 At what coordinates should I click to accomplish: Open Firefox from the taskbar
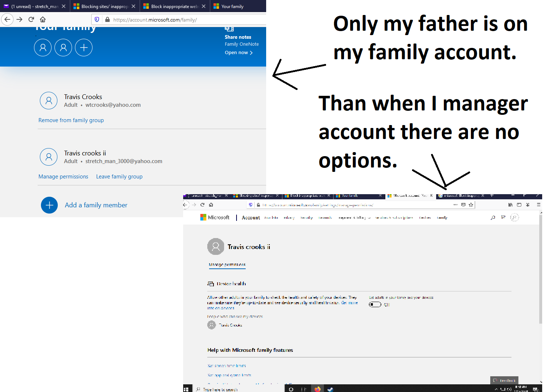coord(317,389)
